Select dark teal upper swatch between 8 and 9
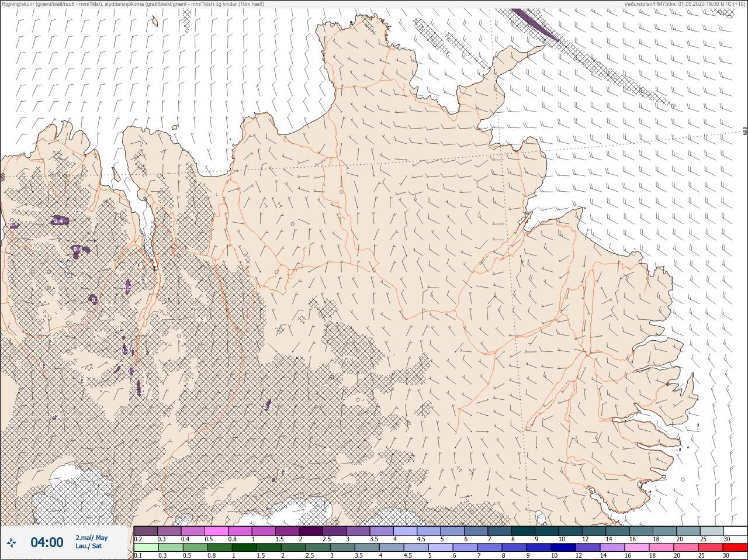 524,531
